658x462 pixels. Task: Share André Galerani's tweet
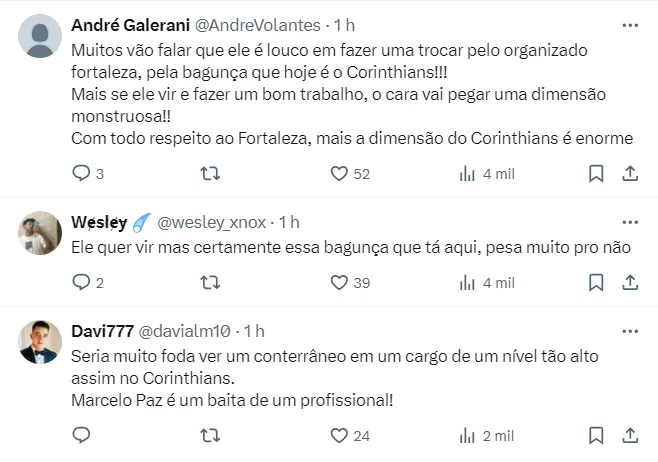[x=630, y=174]
